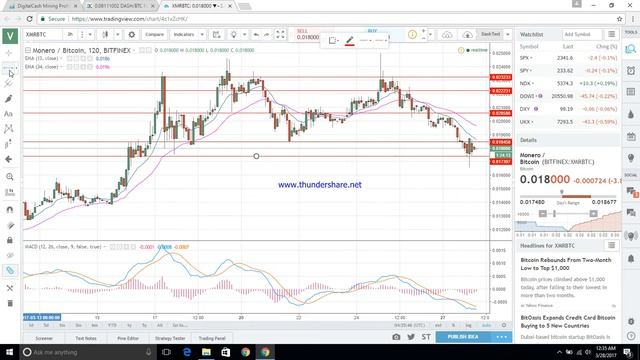Open the watchlist menu button
Viewport: 640px width, 360px height.
pyautogui.click(x=611, y=34)
